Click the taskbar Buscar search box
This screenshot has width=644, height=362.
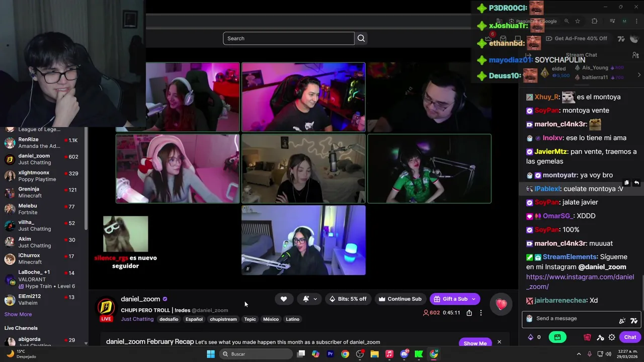tap(255, 354)
